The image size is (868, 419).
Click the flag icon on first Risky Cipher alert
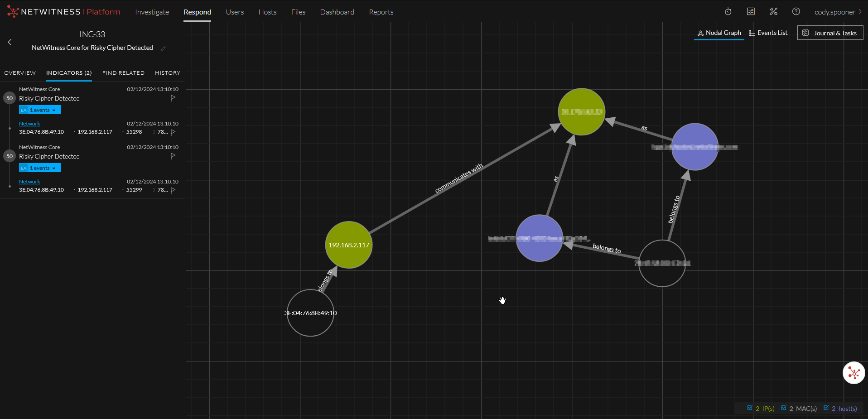tap(173, 98)
